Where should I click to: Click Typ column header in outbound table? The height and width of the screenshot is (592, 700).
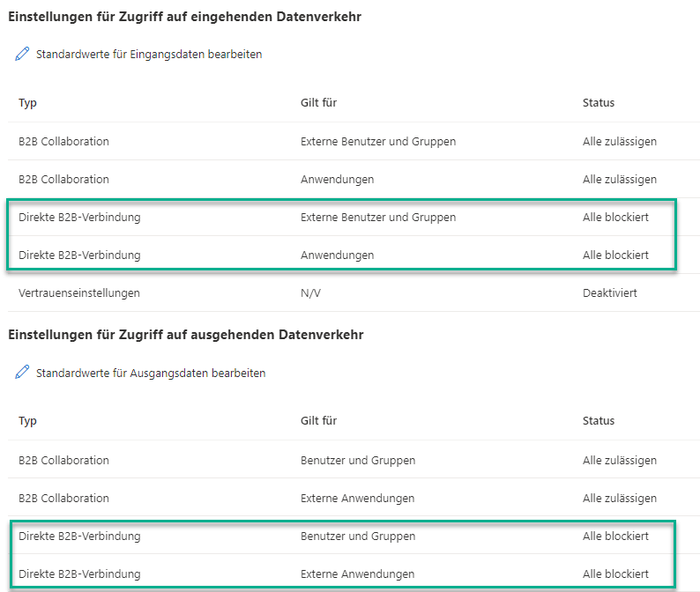pos(27,421)
